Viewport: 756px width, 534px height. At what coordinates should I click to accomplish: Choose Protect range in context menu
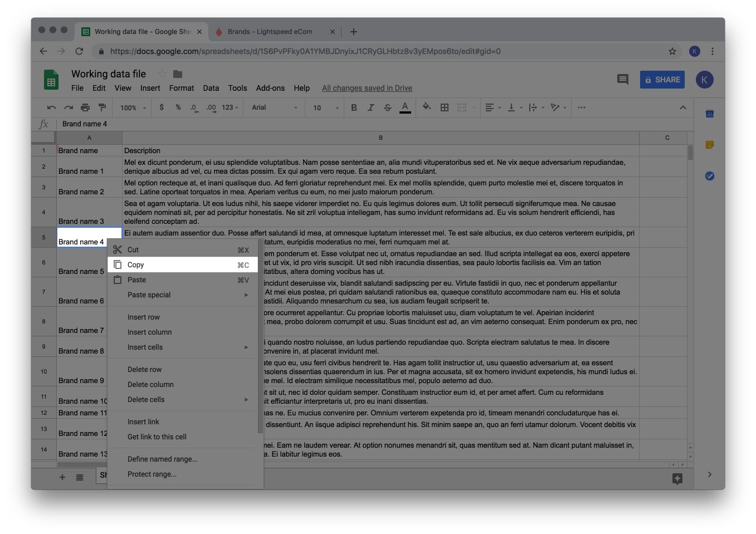[x=183, y=474]
